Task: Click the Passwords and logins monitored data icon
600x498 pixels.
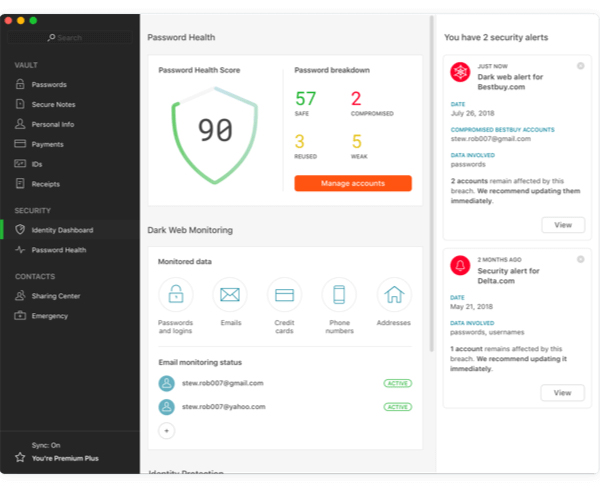Action: [x=176, y=295]
